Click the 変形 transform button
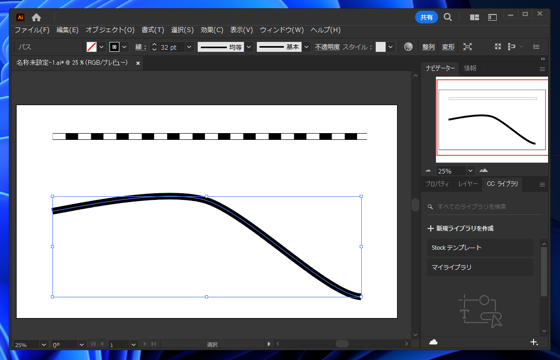The height and width of the screenshot is (360, 560). click(x=448, y=47)
